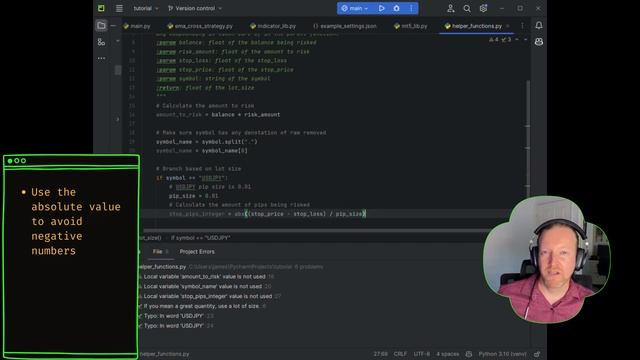This screenshot has width=640, height=360.
Task: Collapse the project panel chevron
Action: 118,119
